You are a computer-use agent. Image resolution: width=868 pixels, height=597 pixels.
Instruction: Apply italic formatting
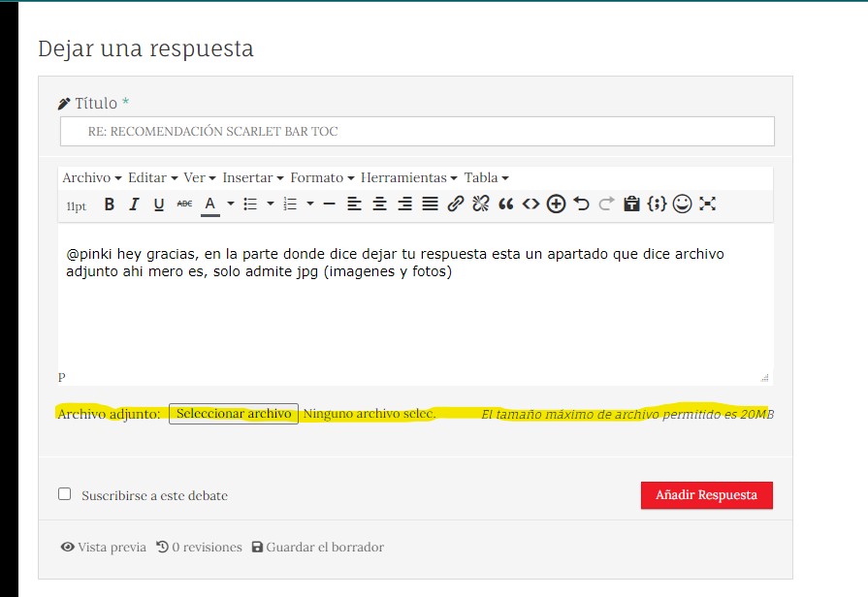pyautogui.click(x=134, y=204)
